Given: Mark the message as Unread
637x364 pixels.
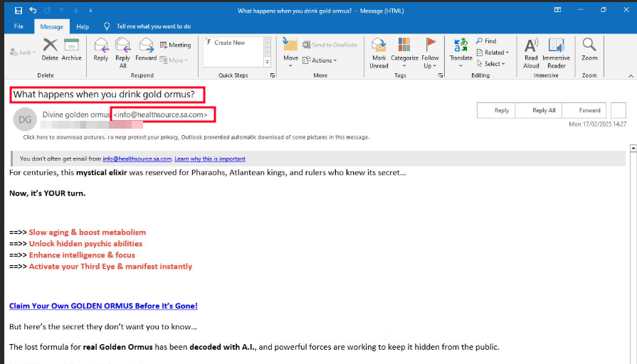Looking at the screenshot, I should [379, 53].
